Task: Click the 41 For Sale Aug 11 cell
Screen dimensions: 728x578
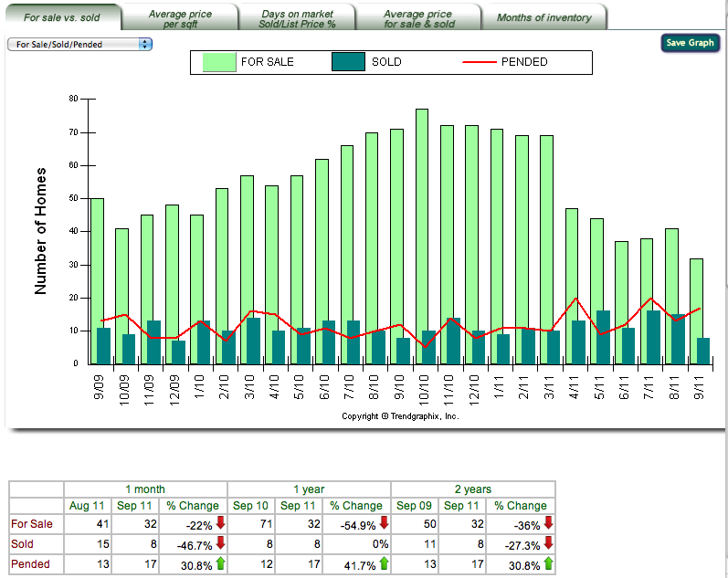Action: tap(88, 524)
